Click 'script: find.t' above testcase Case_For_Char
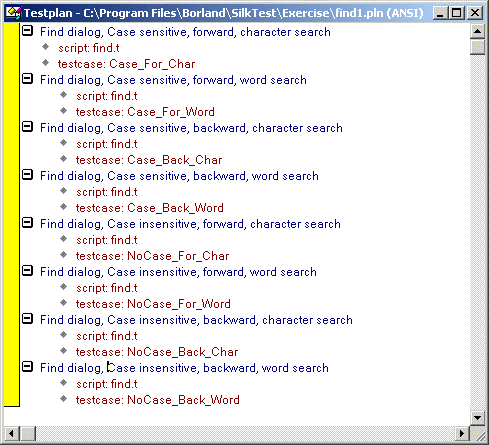The width and height of the screenshot is (489, 445). click(89, 48)
